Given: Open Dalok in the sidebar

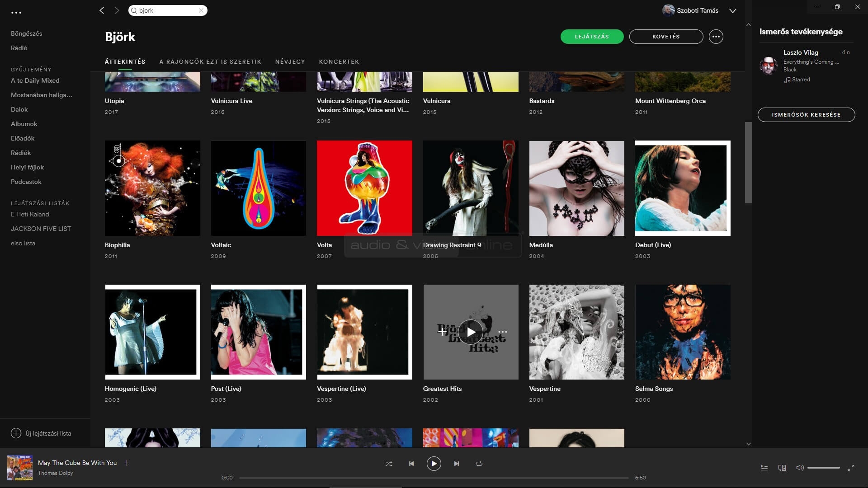Looking at the screenshot, I should 19,109.
